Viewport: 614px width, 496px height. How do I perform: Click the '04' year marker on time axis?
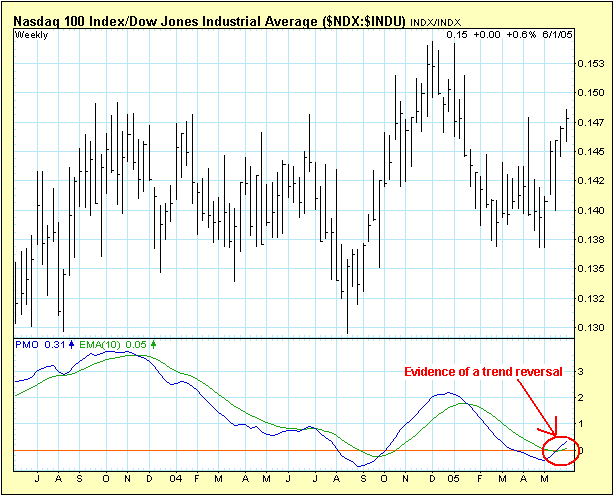click(x=175, y=478)
